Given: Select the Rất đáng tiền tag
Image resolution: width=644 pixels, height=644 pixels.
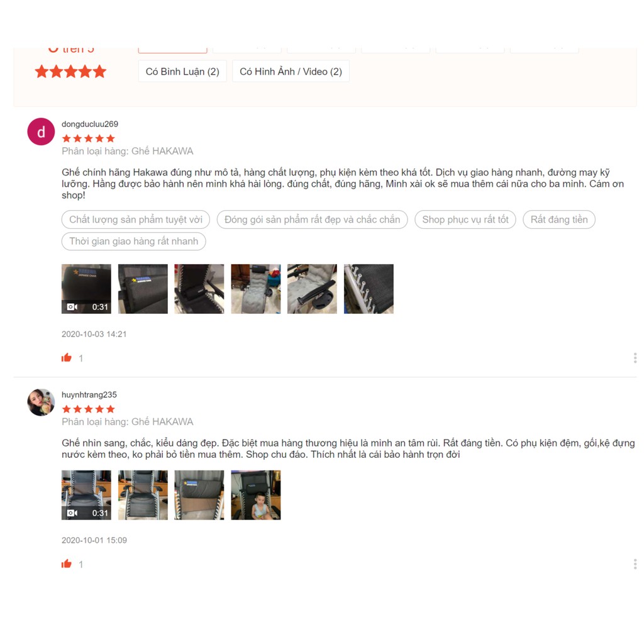Looking at the screenshot, I should pos(559,219).
